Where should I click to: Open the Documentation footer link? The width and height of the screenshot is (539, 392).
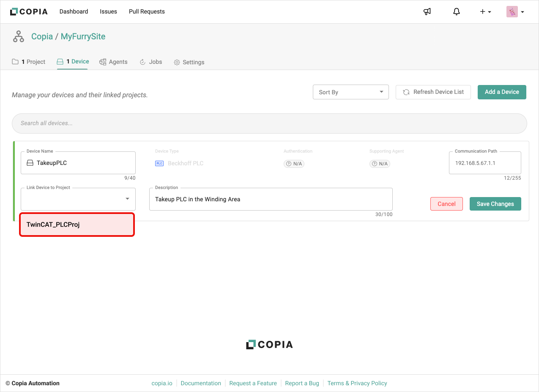tap(201, 383)
